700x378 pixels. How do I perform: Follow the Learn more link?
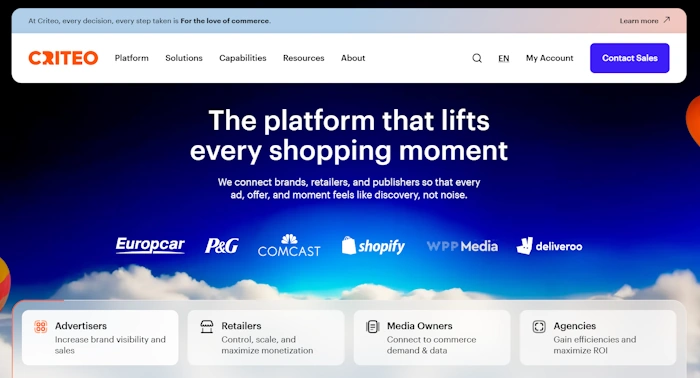tap(639, 21)
